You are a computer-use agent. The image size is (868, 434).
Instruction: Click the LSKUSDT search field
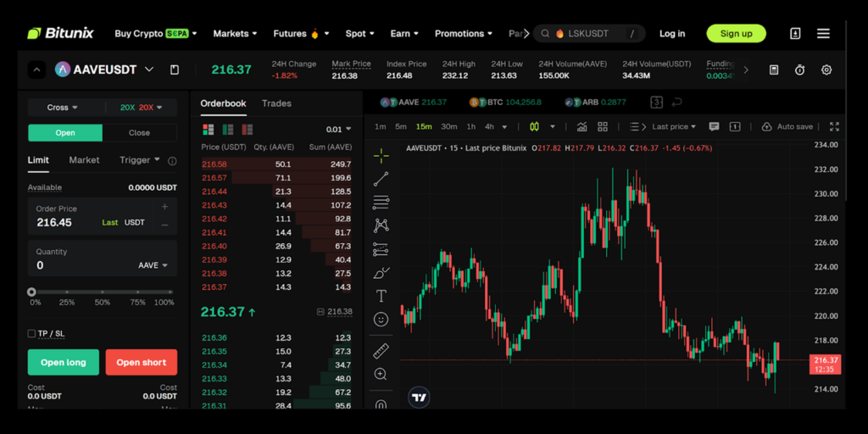[589, 34]
